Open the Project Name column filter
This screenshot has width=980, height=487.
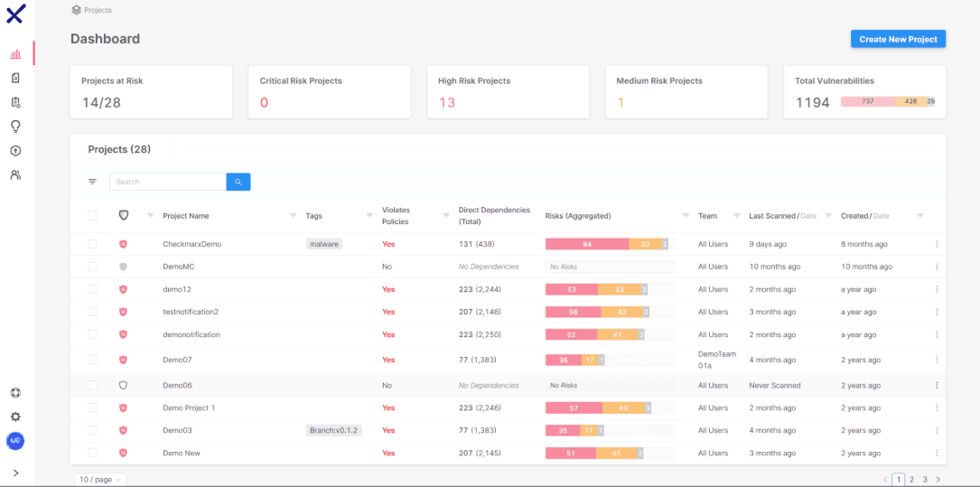click(x=294, y=216)
